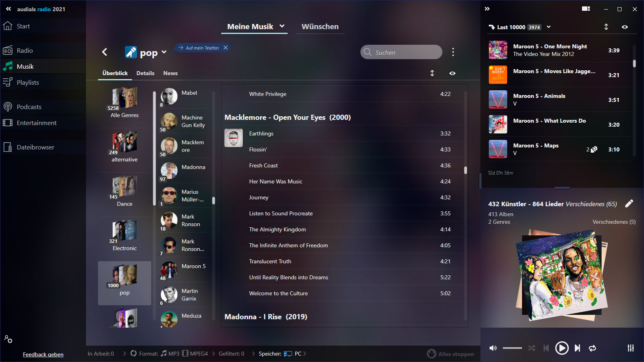Collapse the left sidebar with double chevron

tap(8, 9)
